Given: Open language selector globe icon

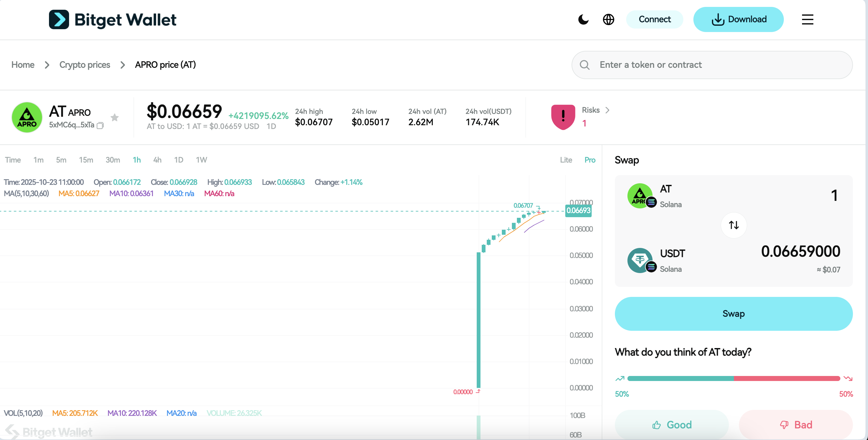Looking at the screenshot, I should click(x=608, y=19).
